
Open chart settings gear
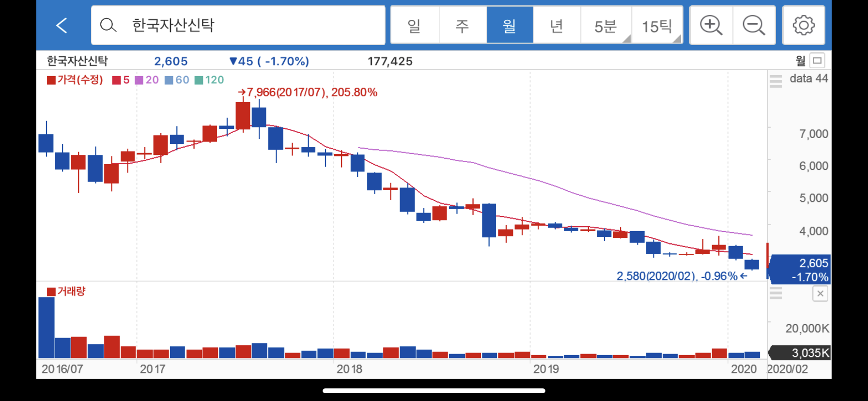[x=804, y=25]
